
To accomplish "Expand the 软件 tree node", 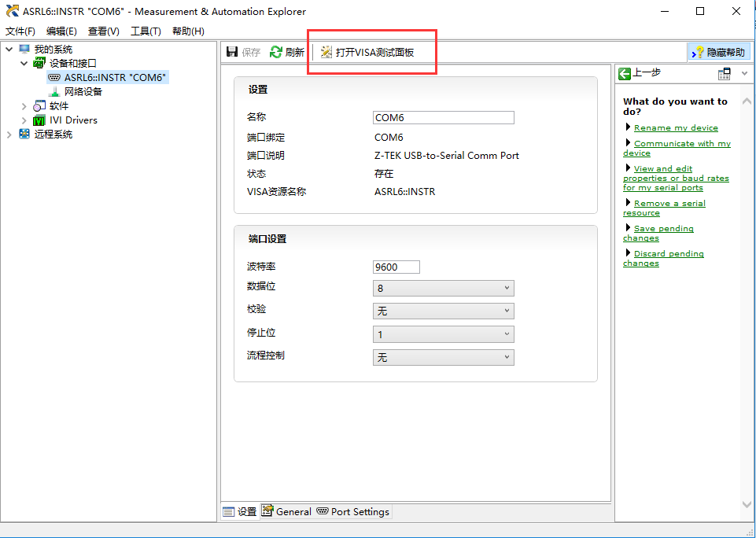I will [24, 106].
